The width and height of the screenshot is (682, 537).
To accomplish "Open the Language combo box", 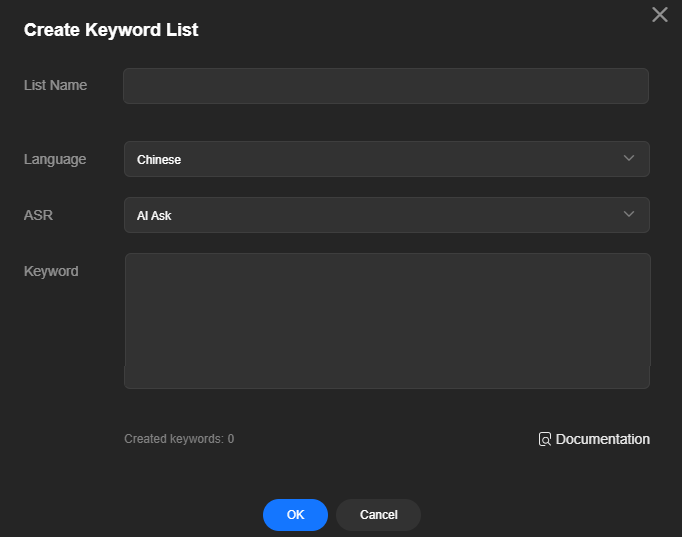I will pos(387,159).
